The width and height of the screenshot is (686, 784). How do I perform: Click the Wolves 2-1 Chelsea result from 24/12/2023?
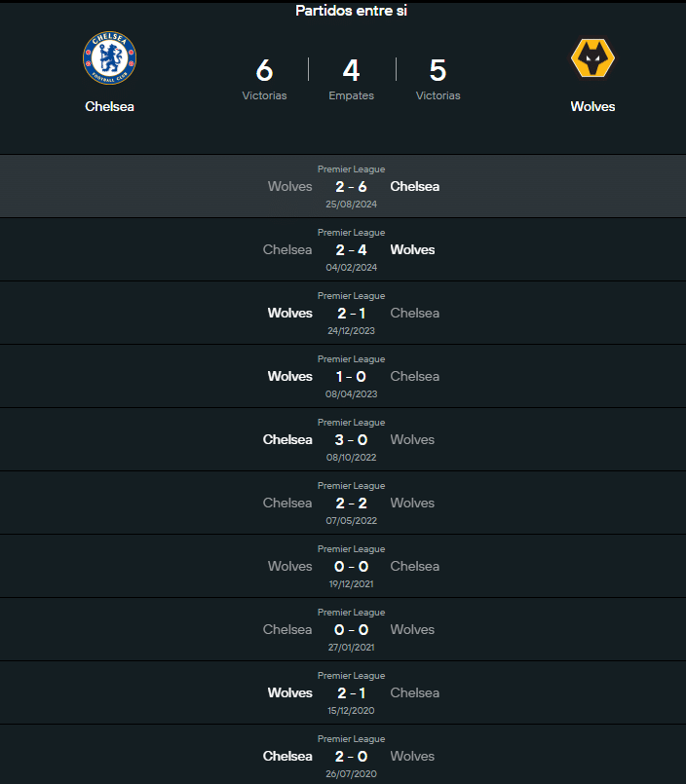coord(351,313)
